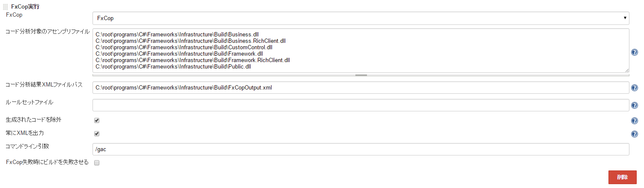This screenshot has width=644, height=188.
Task: Click help icon for 常にXMLを出力
Action: (635, 134)
